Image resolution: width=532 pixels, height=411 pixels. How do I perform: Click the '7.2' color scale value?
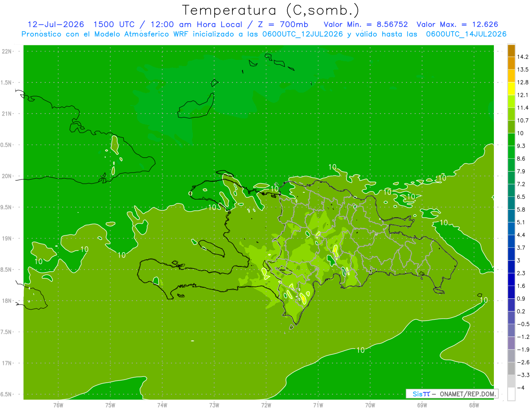pos(522,184)
